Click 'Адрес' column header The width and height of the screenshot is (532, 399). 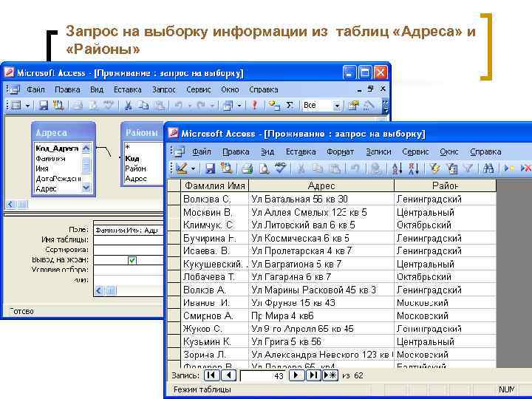pyautogui.click(x=321, y=185)
